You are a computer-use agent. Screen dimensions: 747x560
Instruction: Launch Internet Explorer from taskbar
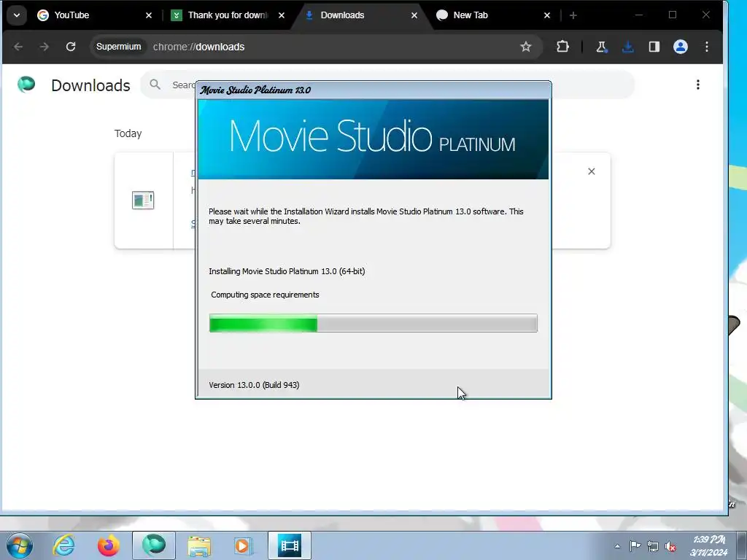63,545
